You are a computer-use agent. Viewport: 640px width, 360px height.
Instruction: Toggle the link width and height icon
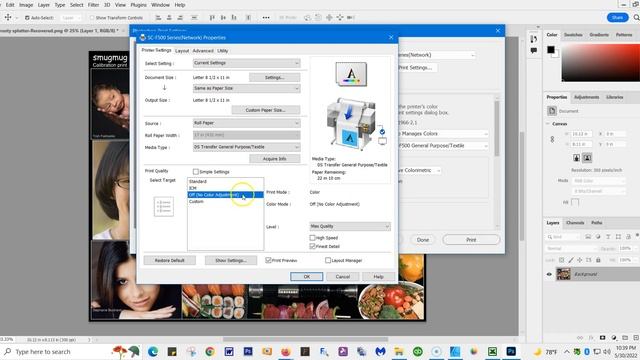[x=552, y=139]
